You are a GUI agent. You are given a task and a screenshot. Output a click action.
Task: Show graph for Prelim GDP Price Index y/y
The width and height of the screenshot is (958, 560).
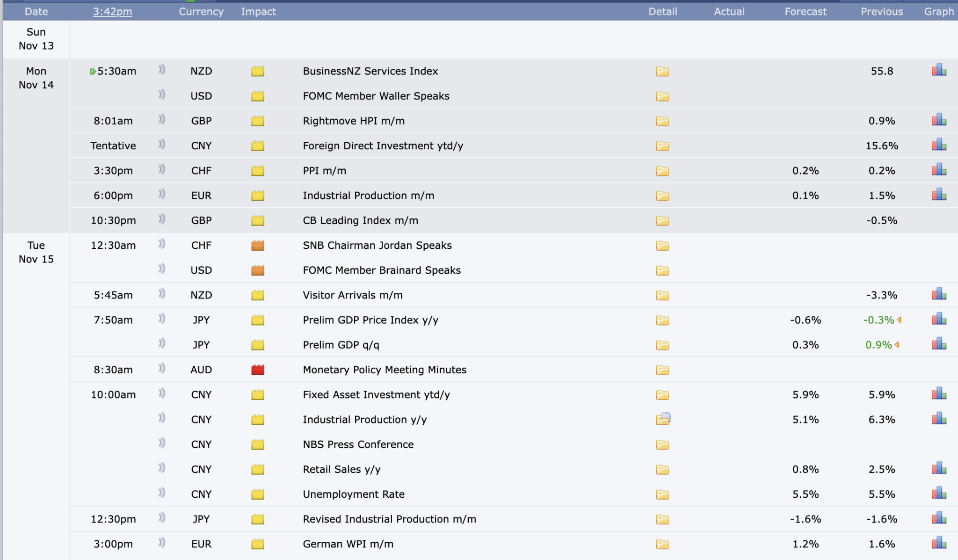[x=939, y=319]
